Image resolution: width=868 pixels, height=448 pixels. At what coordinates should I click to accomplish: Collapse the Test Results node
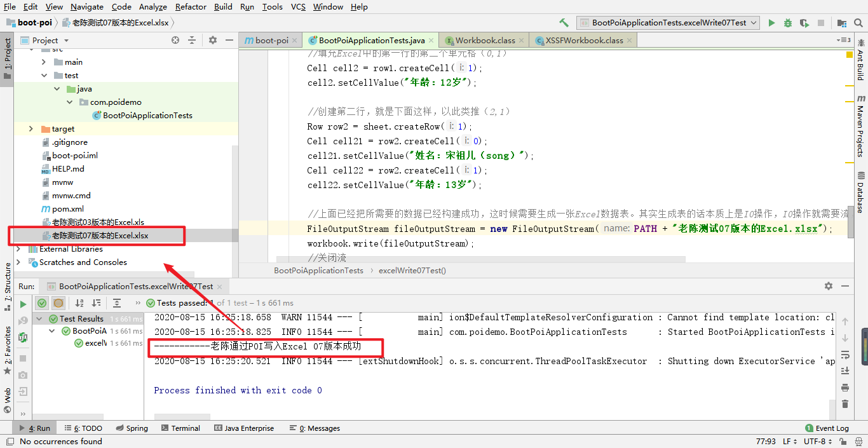pos(39,319)
